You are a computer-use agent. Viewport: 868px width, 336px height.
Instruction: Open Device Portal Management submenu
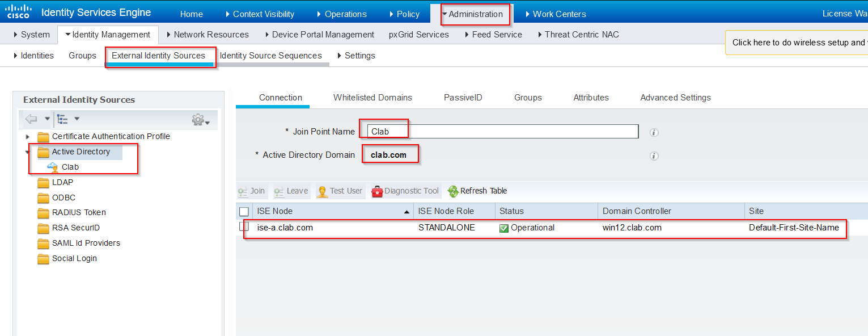point(319,35)
